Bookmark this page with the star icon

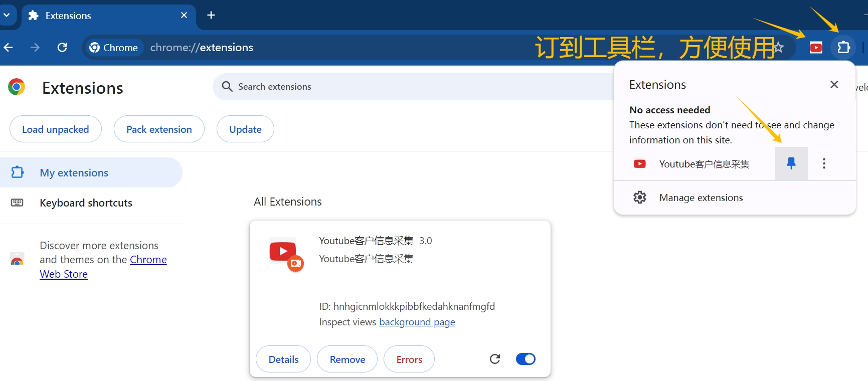(x=778, y=48)
